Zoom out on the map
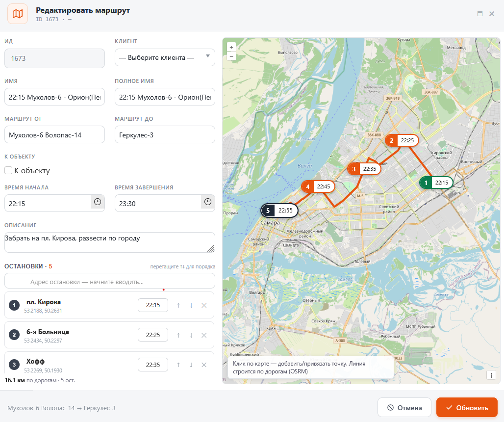The width and height of the screenshot is (504, 422). tap(231, 56)
